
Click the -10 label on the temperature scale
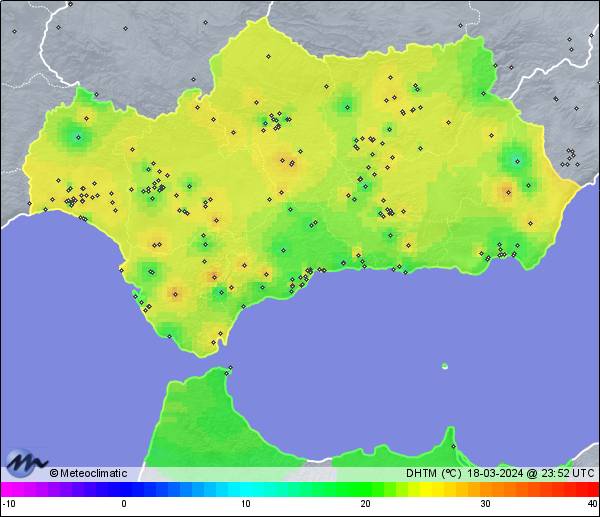[9, 503]
